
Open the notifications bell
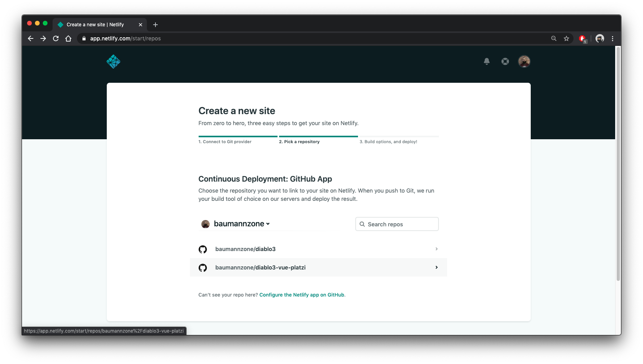(487, 61)
